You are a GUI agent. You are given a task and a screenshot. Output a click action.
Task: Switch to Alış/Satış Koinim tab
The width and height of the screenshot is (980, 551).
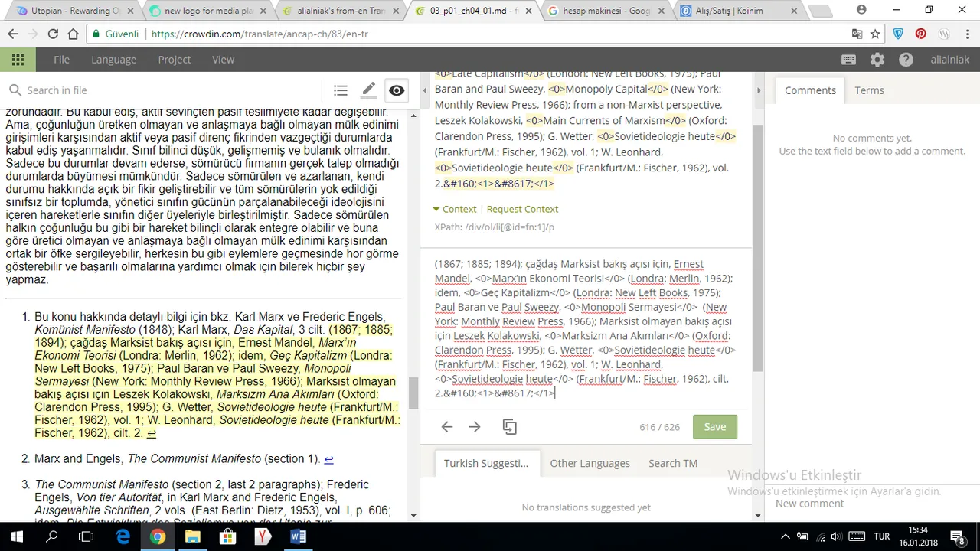tap(739, 11)
